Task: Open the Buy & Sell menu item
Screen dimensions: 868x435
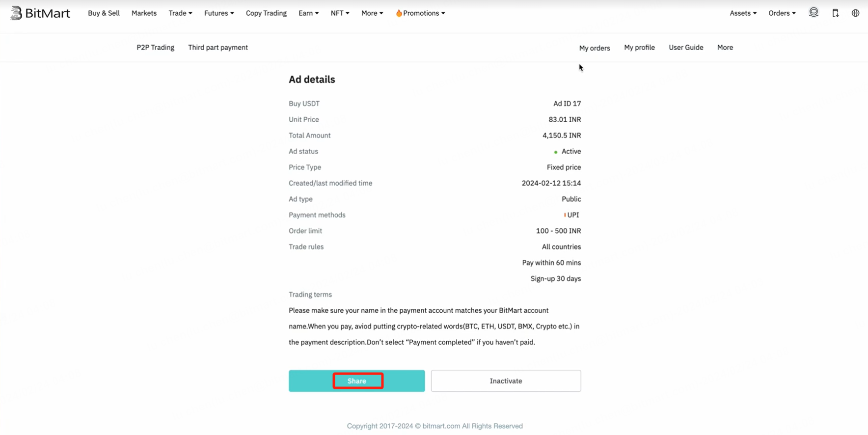Action: tap(104, 13)
